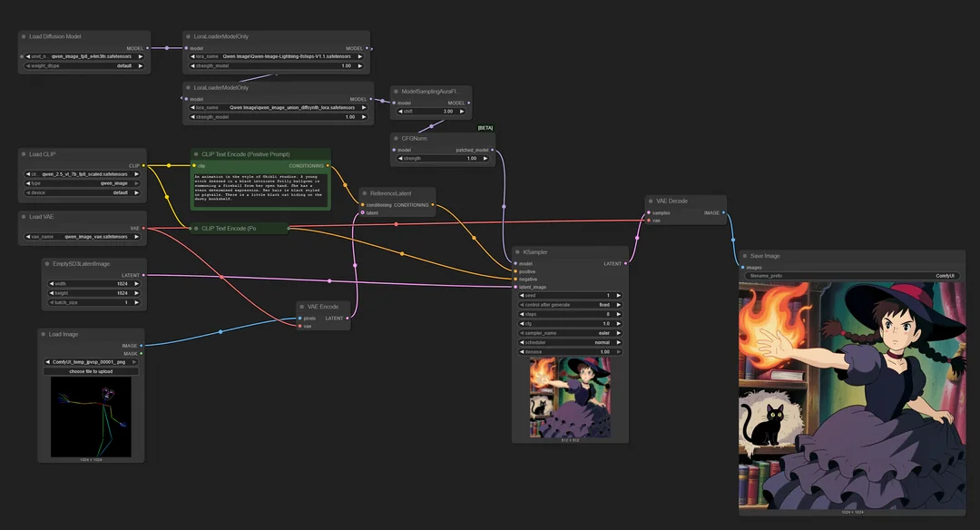Image resolution: width=980 pixels, height=530 pixels.
Task: Click clip input socket on Positive Prompt node
Action: (194, 165)
